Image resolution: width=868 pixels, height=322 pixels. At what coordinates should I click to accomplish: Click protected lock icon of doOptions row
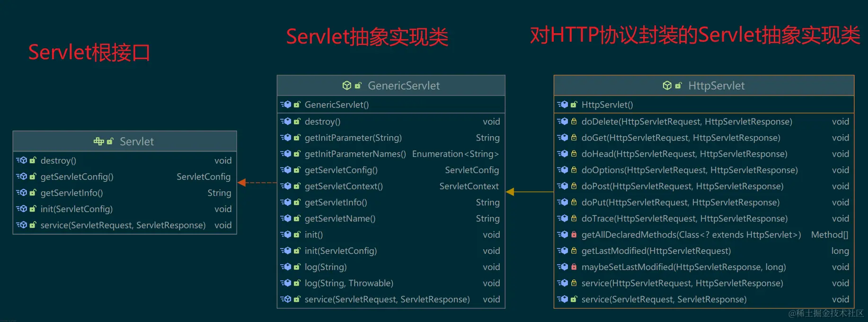574,170
